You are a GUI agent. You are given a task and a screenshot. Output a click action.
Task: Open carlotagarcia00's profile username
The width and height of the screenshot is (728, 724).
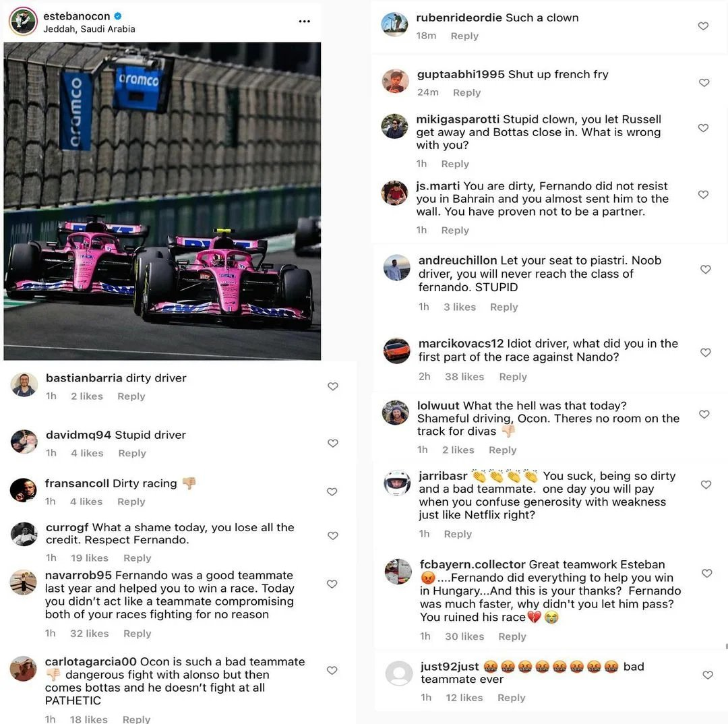point(90,661)
